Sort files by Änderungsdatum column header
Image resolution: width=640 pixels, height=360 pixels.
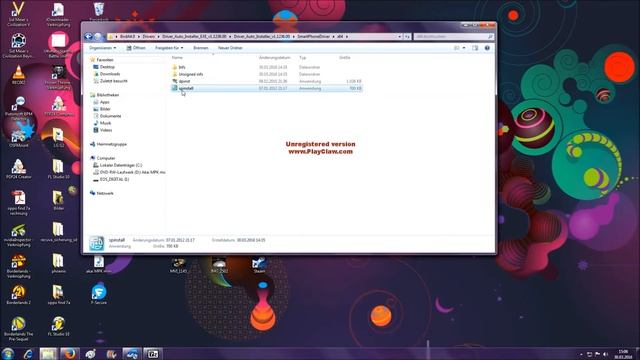[x=274, y=58]
